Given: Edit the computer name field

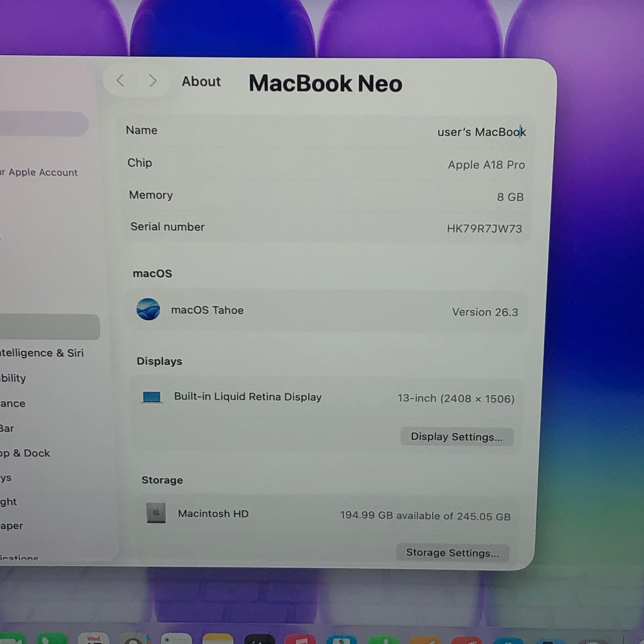Looking at the screenshot, I should click(x=482, y=132).
